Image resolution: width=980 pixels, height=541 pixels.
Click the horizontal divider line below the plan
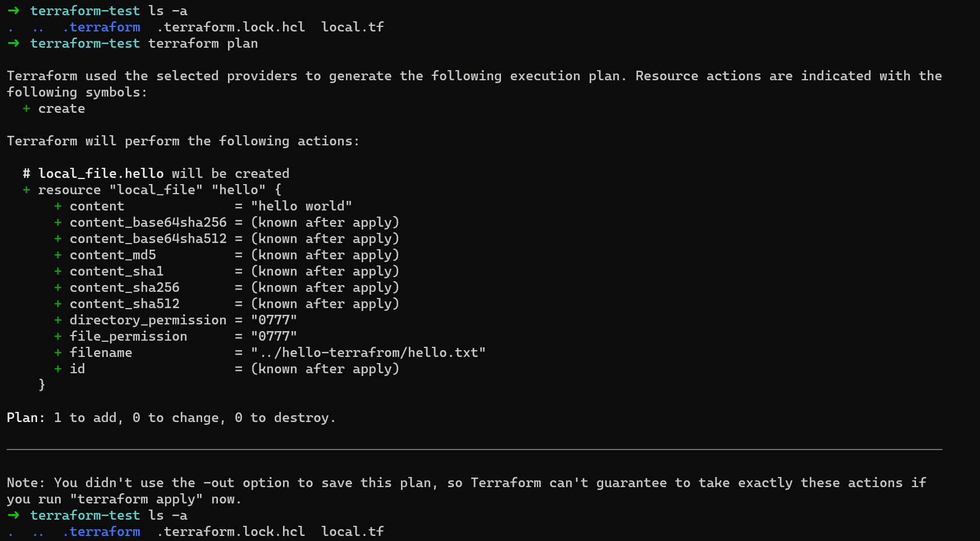click(474, 450)
